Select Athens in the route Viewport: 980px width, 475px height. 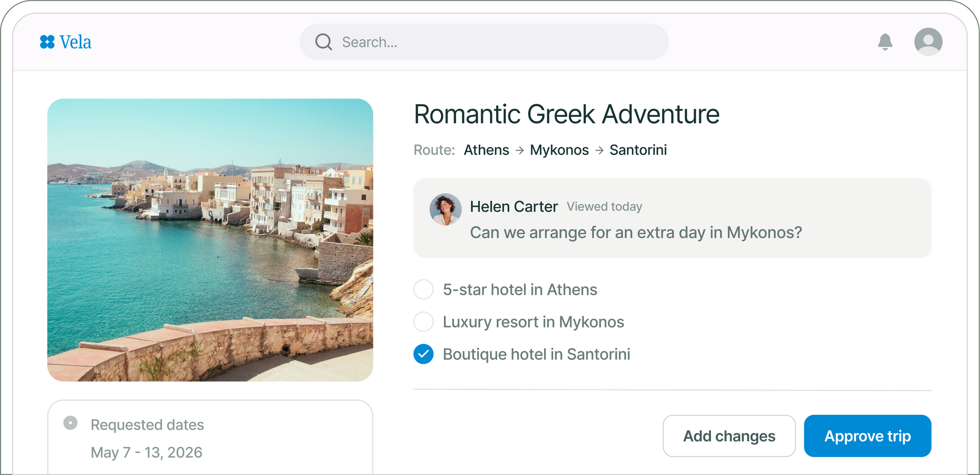[x=486, y=150]
